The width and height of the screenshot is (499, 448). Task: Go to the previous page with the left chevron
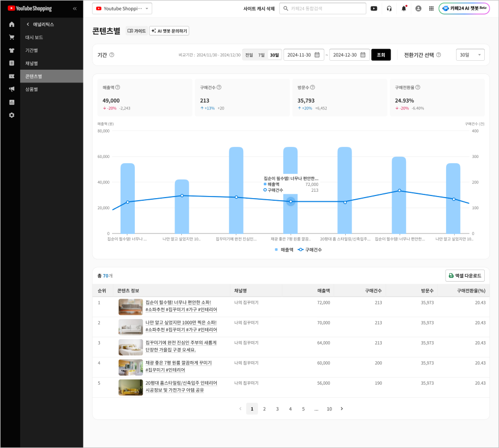241,409
